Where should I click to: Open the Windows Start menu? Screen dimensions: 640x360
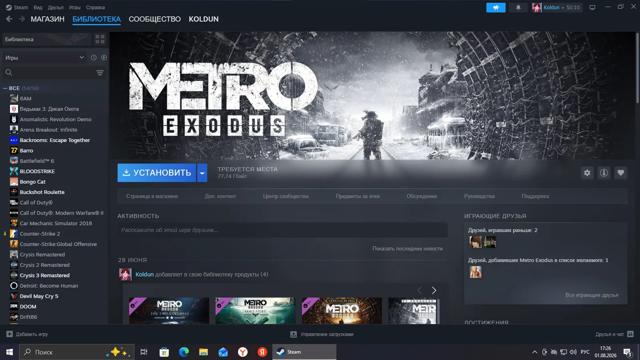coord(9,352)
